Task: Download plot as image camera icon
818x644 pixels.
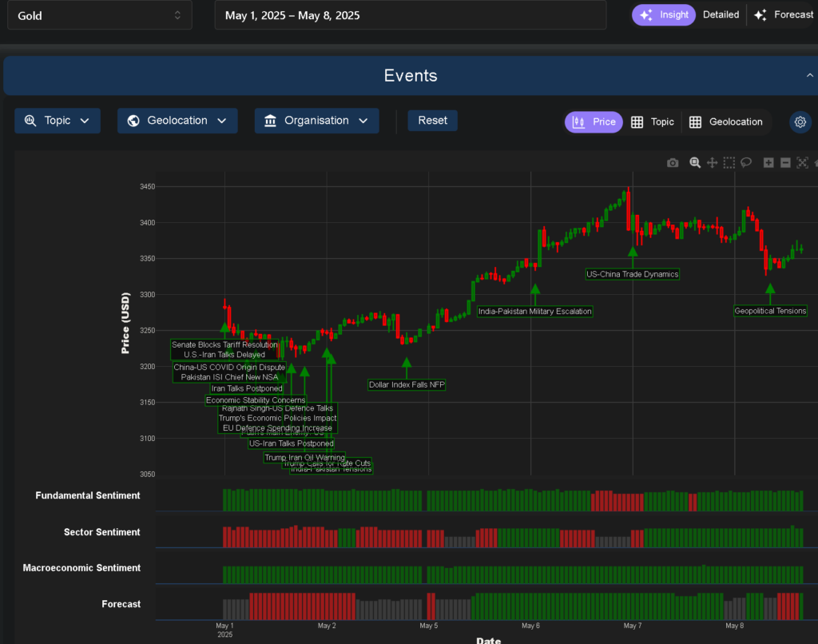Action: pyautogui.click(x=673, y=163)
